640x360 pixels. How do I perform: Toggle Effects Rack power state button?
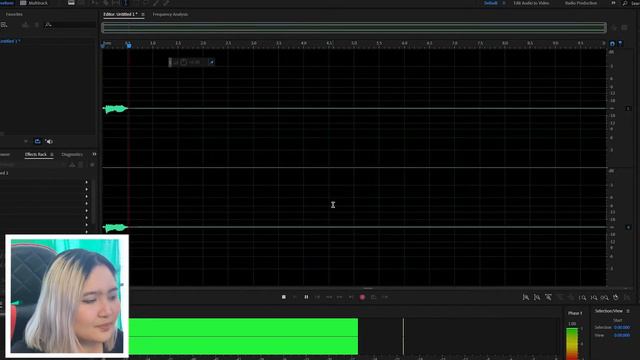click(x=92, y=164)
